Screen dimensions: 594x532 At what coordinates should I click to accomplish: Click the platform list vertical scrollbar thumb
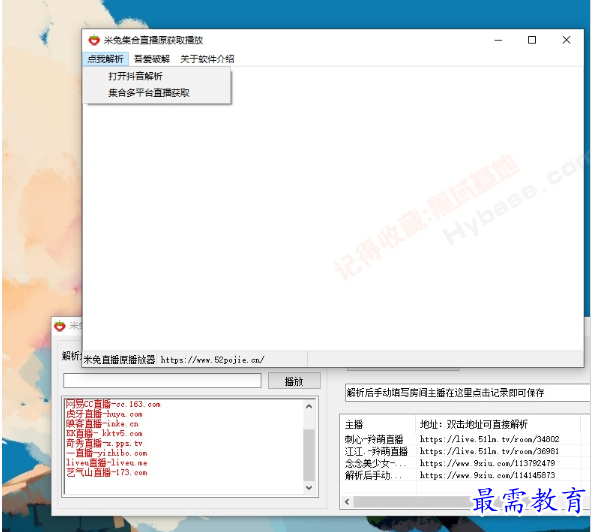click(309, 455)
